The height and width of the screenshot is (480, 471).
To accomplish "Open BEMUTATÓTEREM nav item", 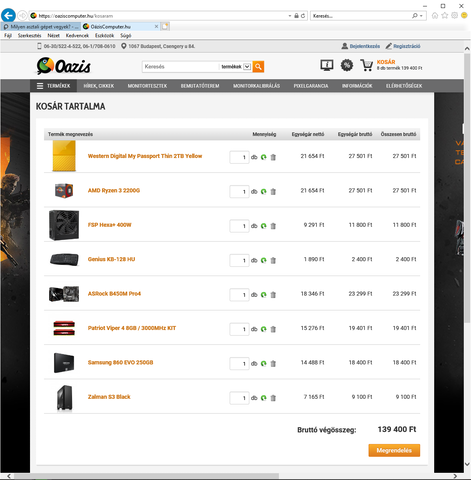I will point(200,86).
